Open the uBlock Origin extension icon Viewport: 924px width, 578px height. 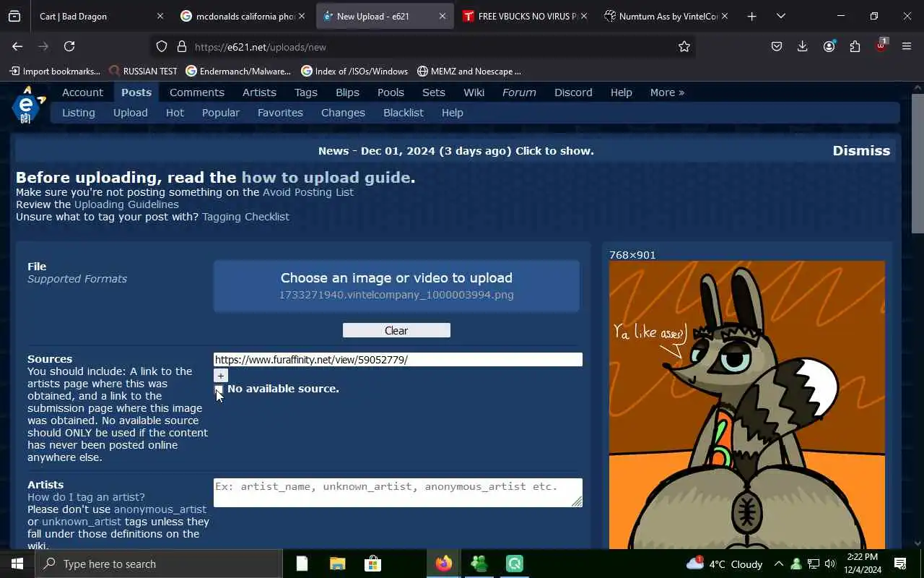[x=881, y=45]
